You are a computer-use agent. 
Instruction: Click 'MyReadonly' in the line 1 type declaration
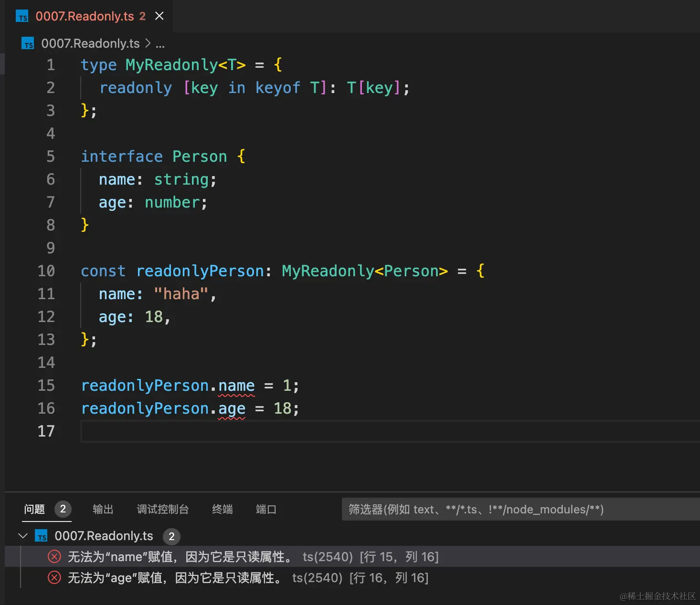click(171, 65)
